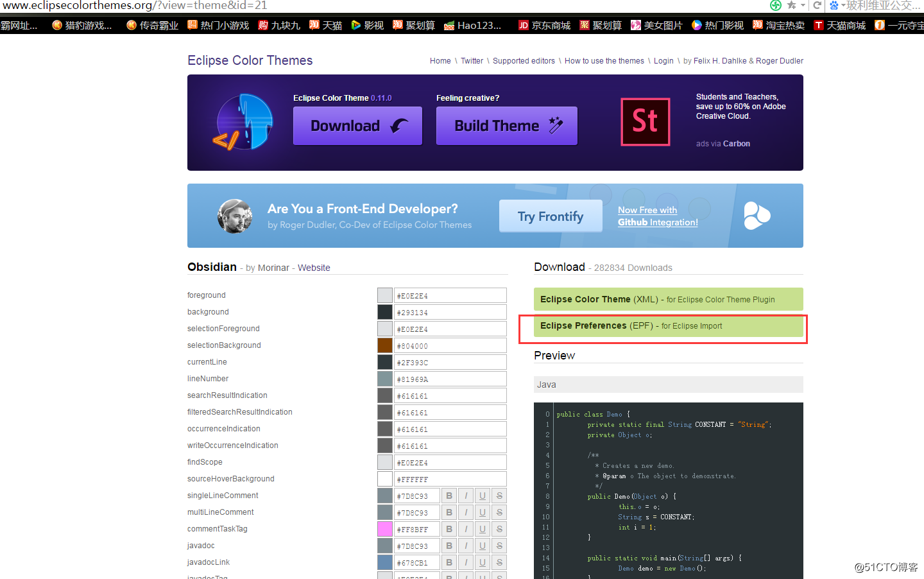Click the green fan accelerator icon in address bar
924x579 pixels.
(x=776, y=5)
